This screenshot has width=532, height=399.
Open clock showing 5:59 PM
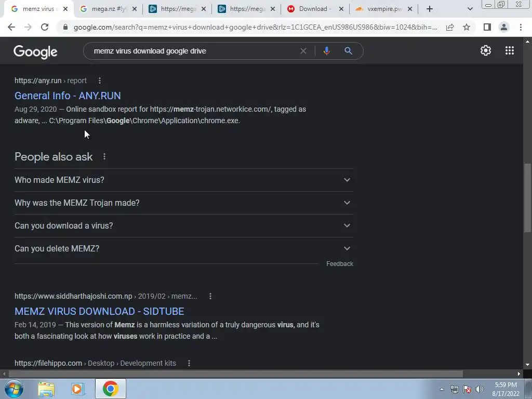pos(506,389)
